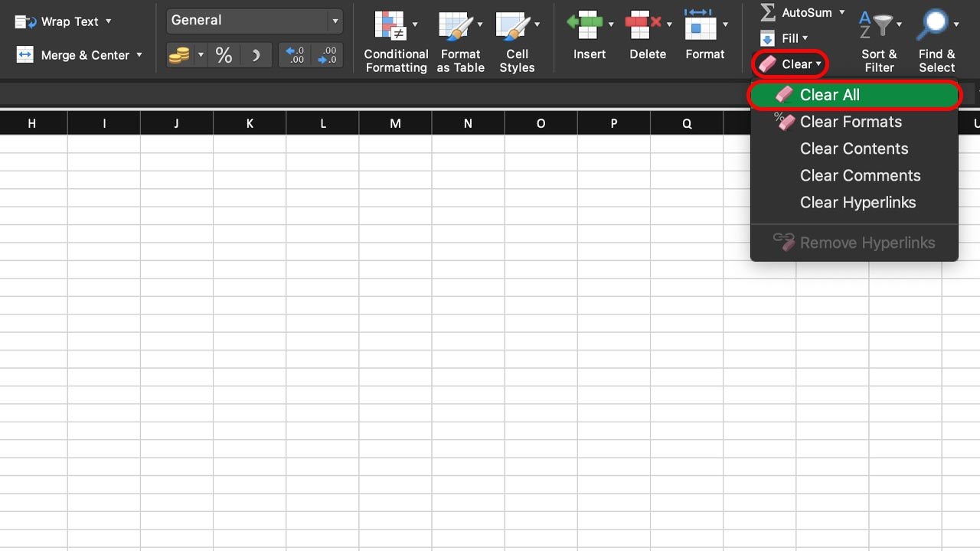Click the Format as Table icon
The height and width of the screenshot is (551, 980).
coord(455,26)
